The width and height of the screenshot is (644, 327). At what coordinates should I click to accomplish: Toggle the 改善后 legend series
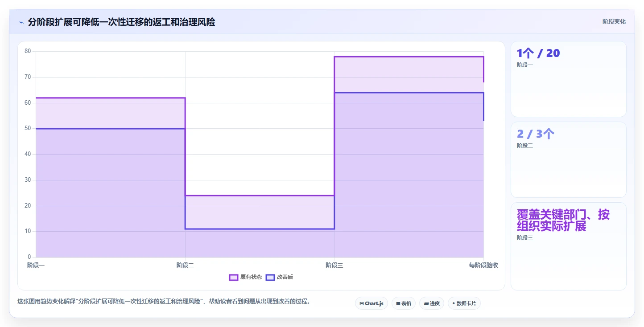(279, 277)
